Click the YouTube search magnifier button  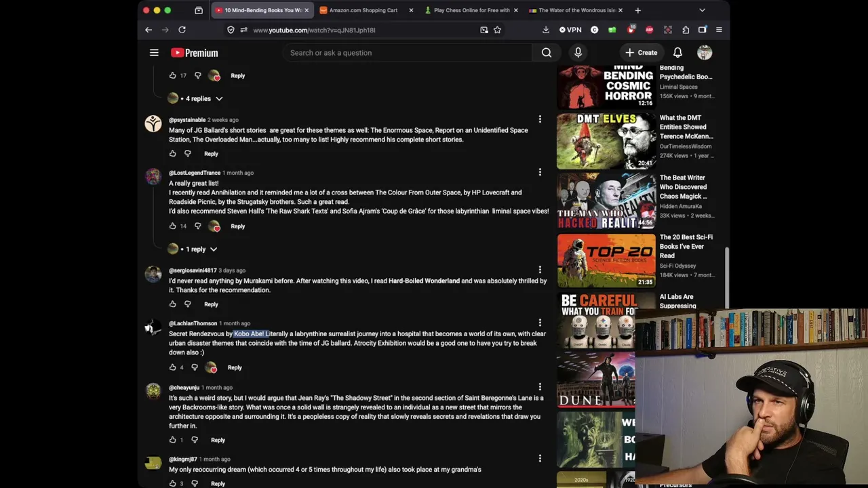(x=547, y=53)
